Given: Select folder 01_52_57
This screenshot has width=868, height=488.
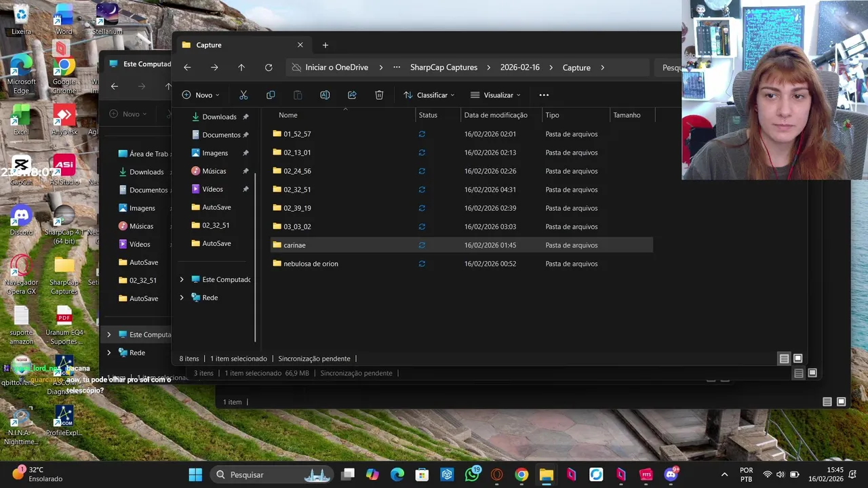Looking at the screenshot, I should coord(461,134).
